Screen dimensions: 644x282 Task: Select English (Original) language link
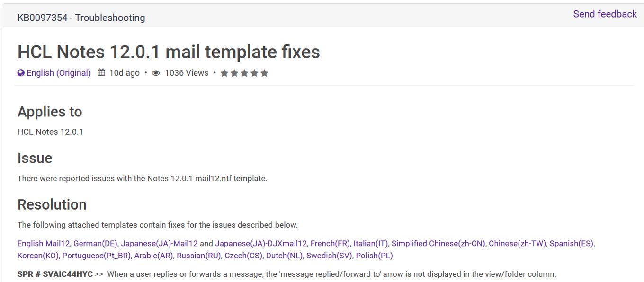[x=59, y=73]
